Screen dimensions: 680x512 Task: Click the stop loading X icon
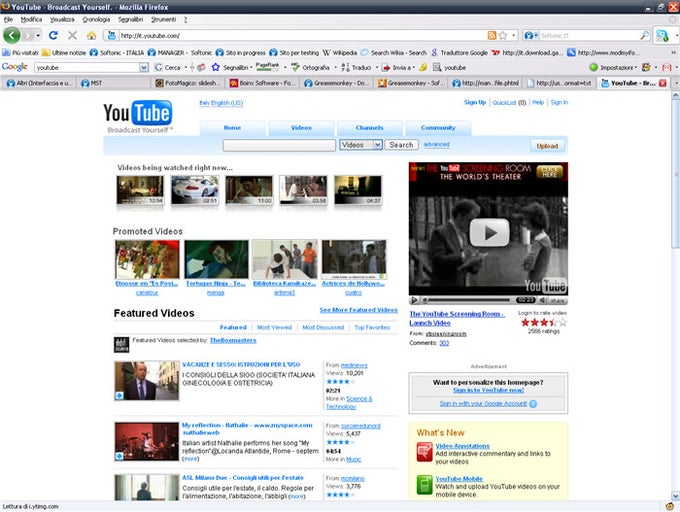pyautogui.click(x=72, y=35)
